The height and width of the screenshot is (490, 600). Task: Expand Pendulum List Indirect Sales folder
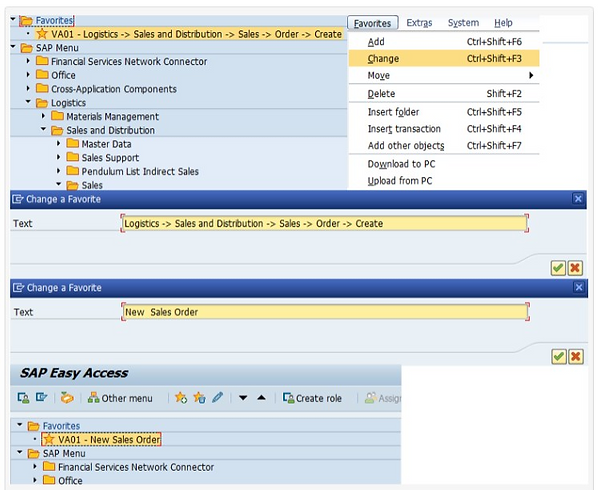59,171
